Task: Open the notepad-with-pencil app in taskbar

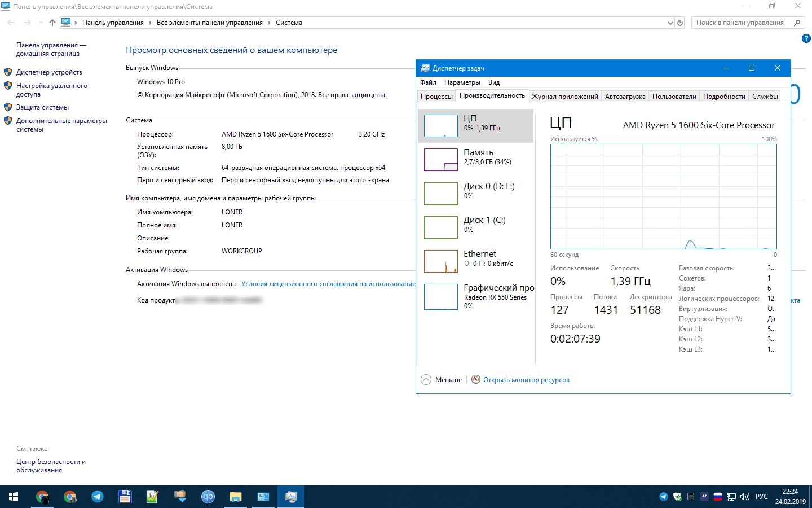Action: [x=152, y=497]
